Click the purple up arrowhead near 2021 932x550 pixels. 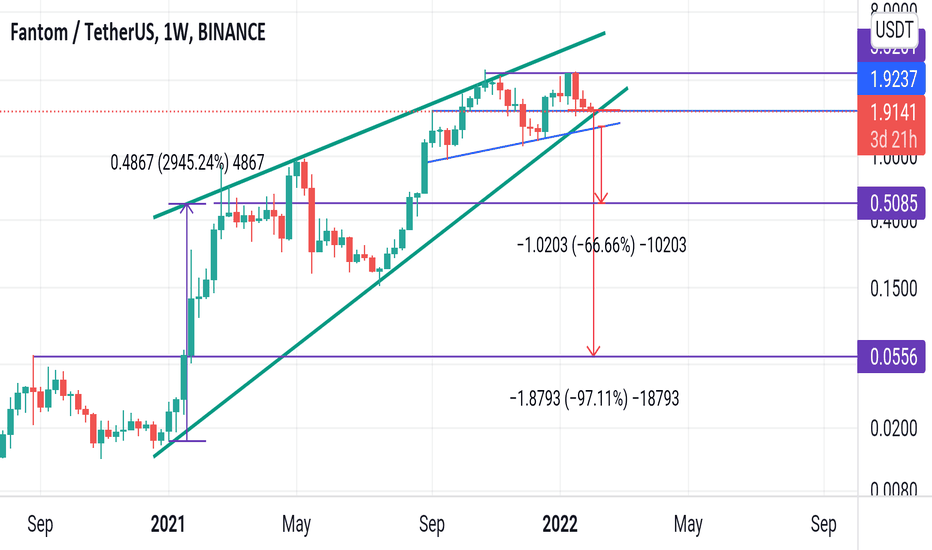pos(187,208)
